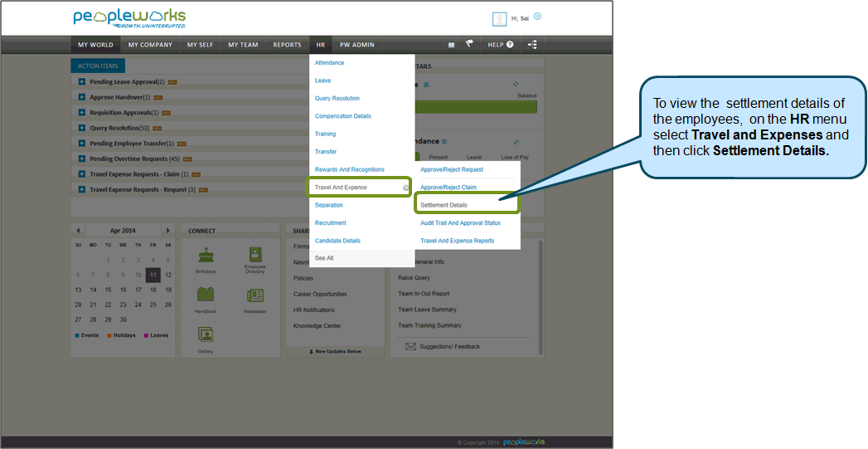Open the PW ADMIN menu
Image resolution: width=868 pixels, height=449 pixels.
357,45
